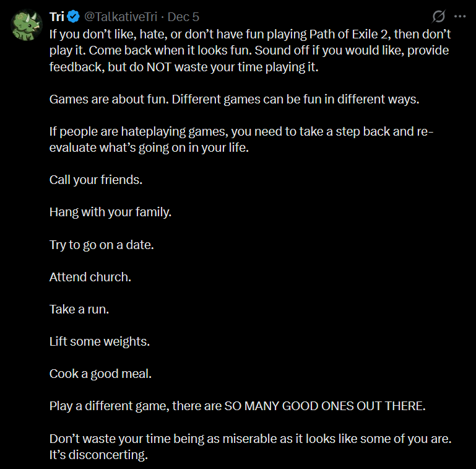Open the triceratops profile avatar
476x469 pixels.
coord(27,25)
